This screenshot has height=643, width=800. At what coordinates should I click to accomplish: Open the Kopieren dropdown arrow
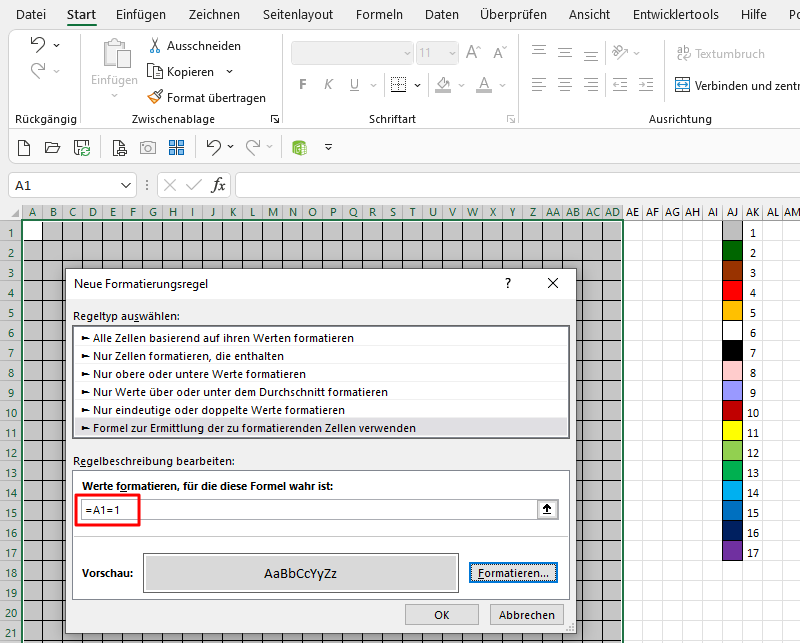[229, 72]
